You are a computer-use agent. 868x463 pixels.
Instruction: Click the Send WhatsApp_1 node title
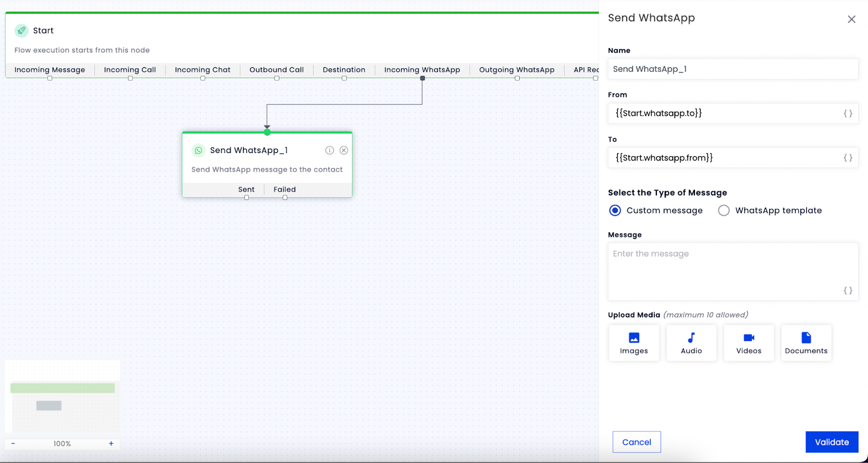pyautogui.click(x=249, y=150)
